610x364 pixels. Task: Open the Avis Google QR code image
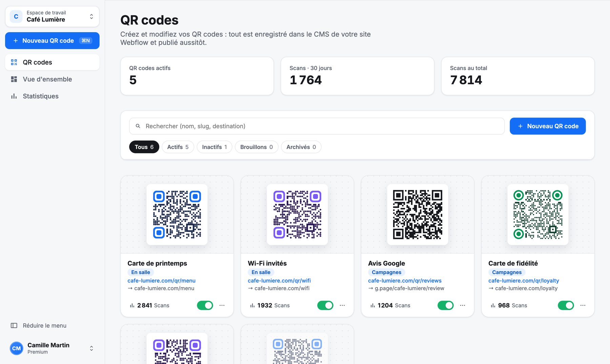click(x=418, y=214)
